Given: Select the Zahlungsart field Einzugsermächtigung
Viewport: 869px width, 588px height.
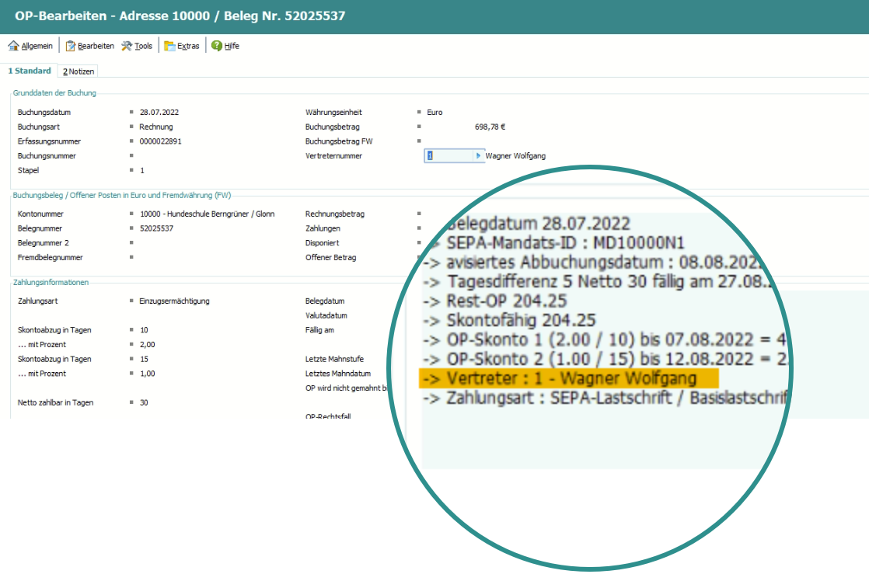Looking at the screenshot, I should click(174, 301).
